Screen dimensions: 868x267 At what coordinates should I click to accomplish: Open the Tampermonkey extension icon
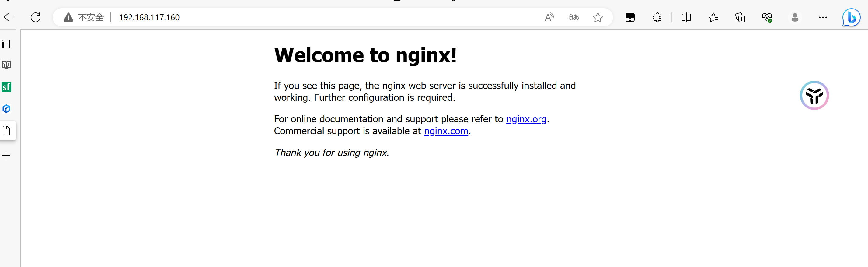pyautogui.click(x=630, y=17)
